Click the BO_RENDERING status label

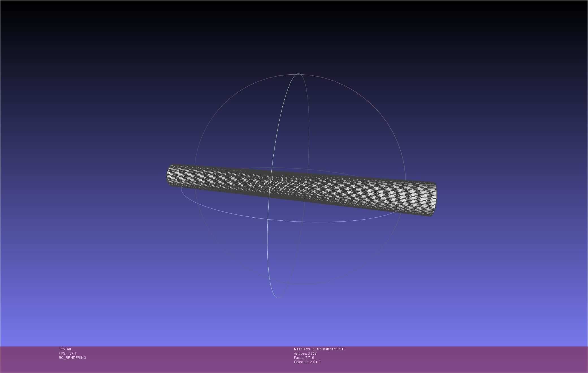click(72, 358)
